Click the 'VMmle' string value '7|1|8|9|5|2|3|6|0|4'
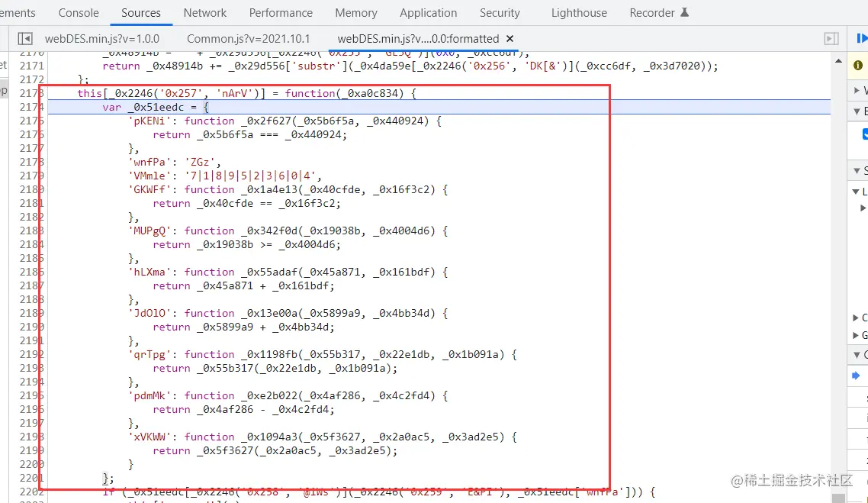The width and height of the screenshot is (868, 503). coord(250,176)
